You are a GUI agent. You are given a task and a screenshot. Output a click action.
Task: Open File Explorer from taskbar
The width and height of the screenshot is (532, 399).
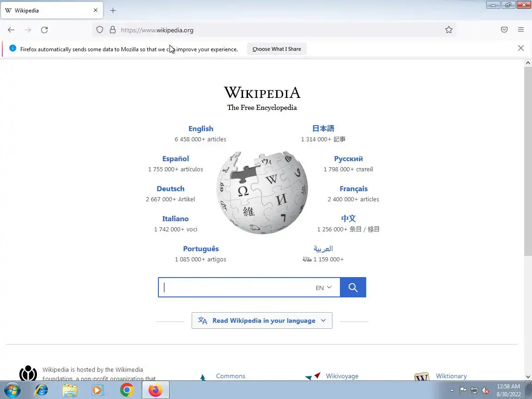tap(70, 390)
